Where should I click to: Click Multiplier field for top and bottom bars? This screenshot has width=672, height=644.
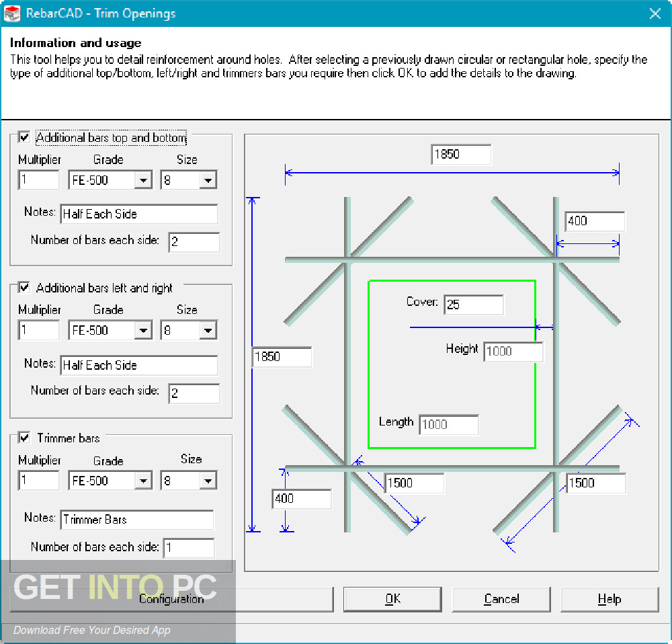pos(38,179)
